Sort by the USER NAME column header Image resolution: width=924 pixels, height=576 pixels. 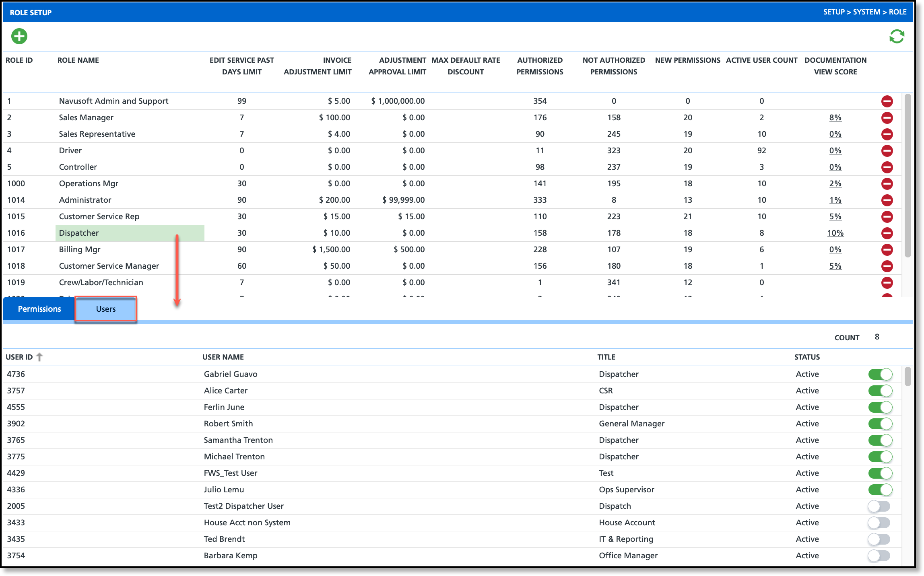pos(223,357)
